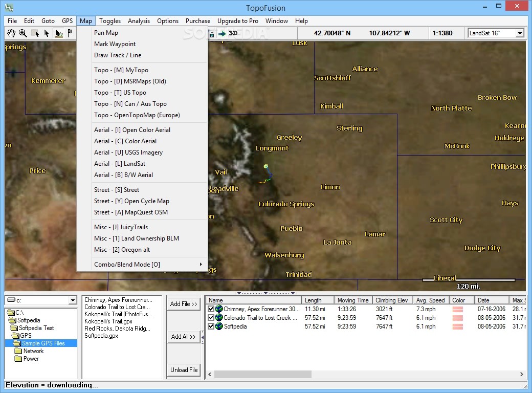The image size is (532, 393).
Task: Open the Goto menu
Action: 48,20
